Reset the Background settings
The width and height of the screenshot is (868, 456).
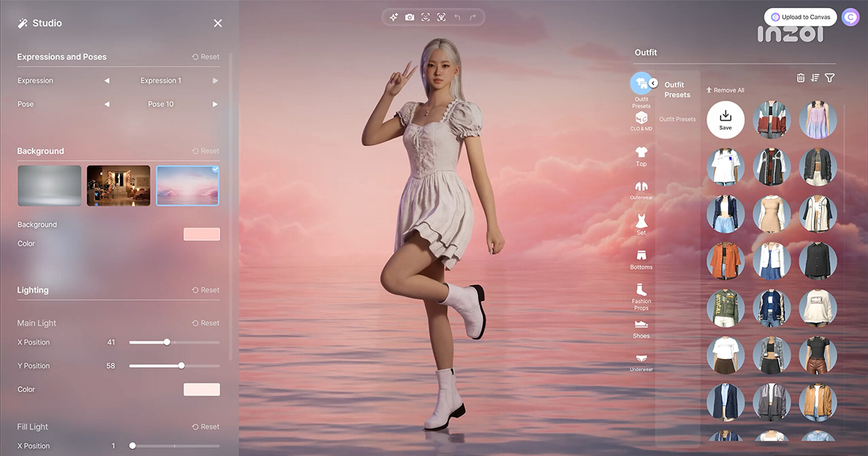[205, 151]
